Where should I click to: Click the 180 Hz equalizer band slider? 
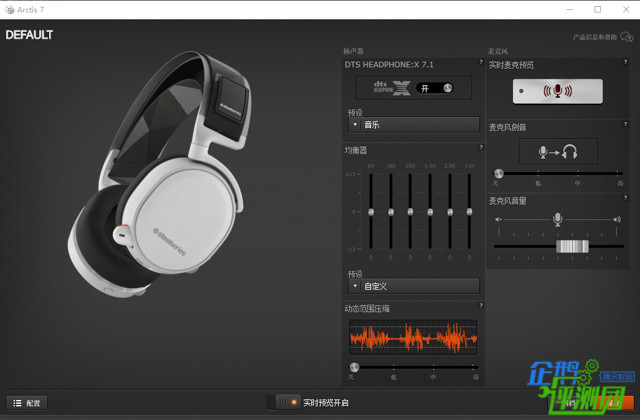click(391, 211)
